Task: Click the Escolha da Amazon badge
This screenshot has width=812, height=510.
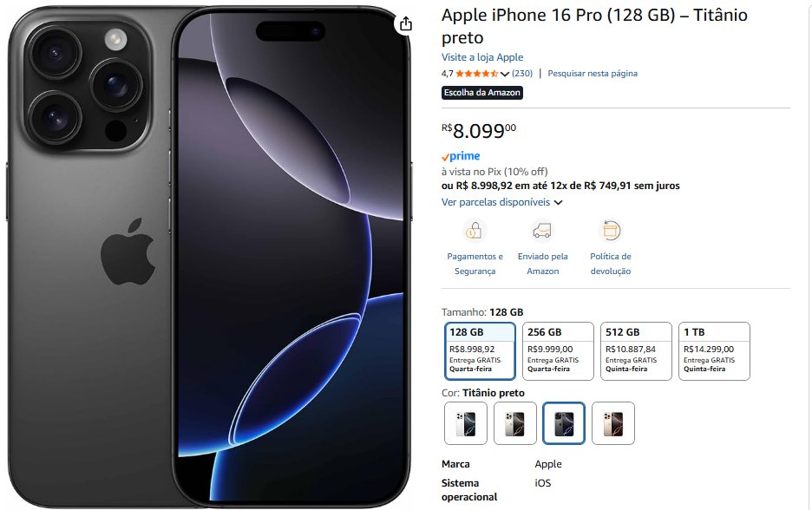Action: 482,93
